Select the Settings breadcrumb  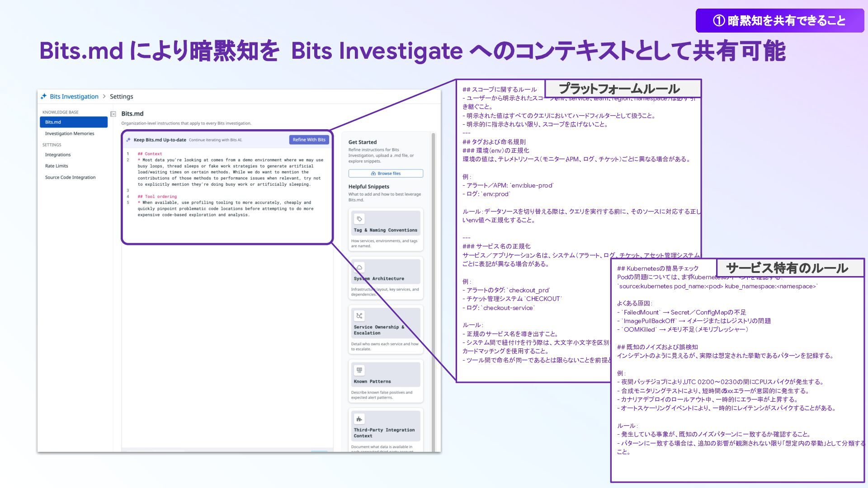click(122, 96)
